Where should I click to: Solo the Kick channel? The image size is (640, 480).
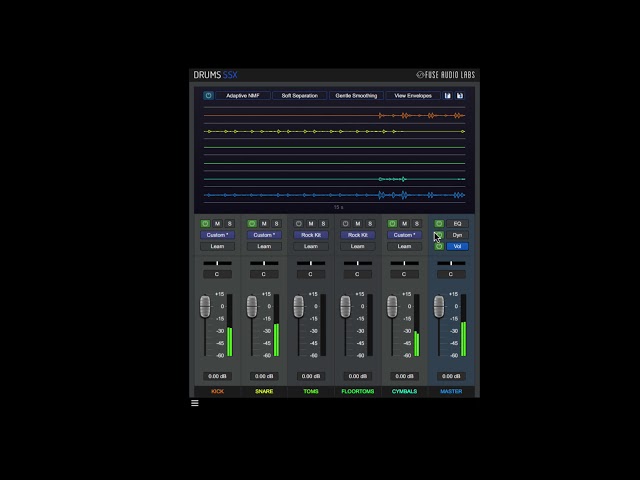pos(230,224)
